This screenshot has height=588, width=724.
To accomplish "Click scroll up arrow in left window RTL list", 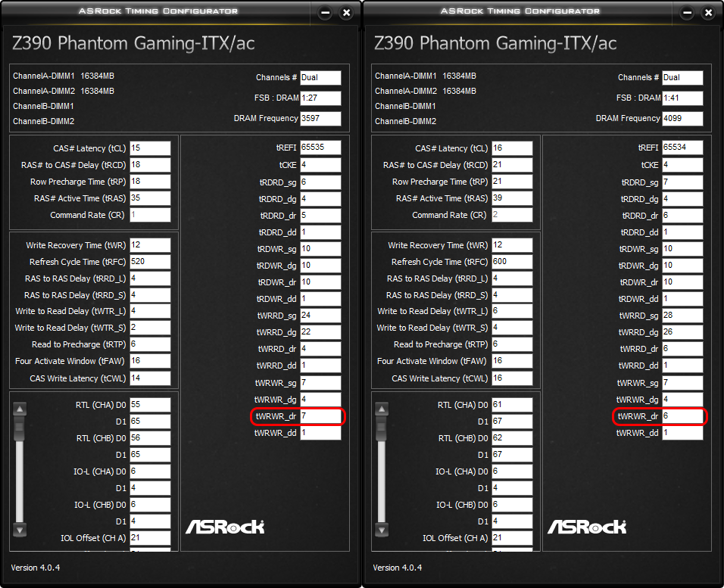I will [x=20, y=409].
